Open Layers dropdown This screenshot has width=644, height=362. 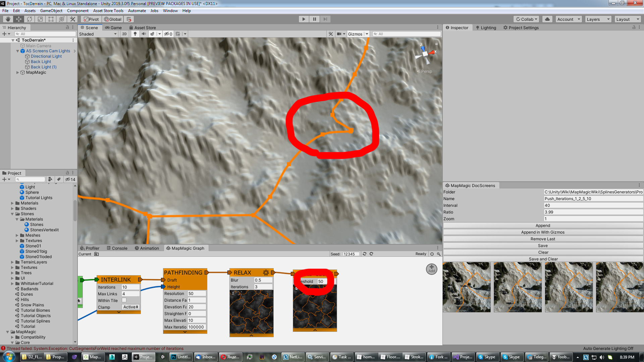tap(598, 19)
